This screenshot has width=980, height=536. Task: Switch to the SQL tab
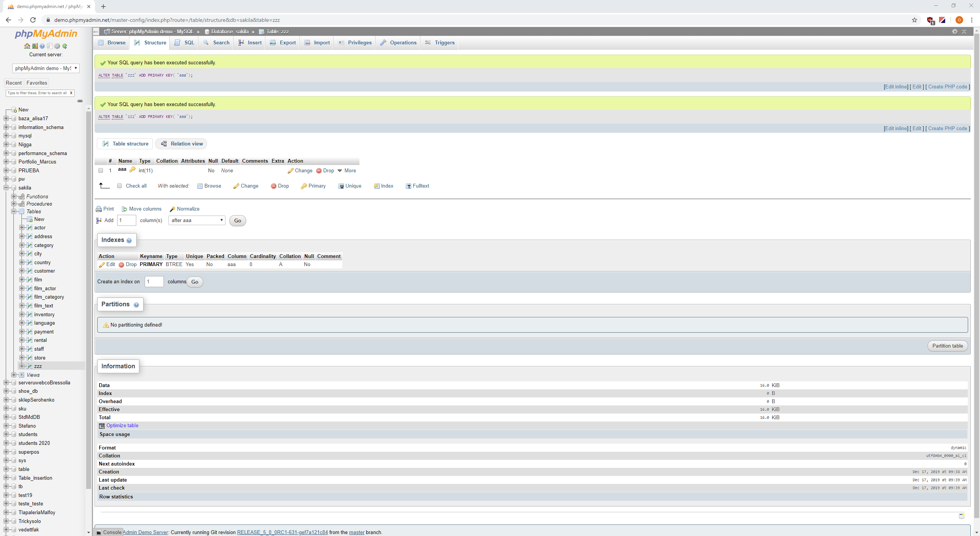[x=184, y=42]
